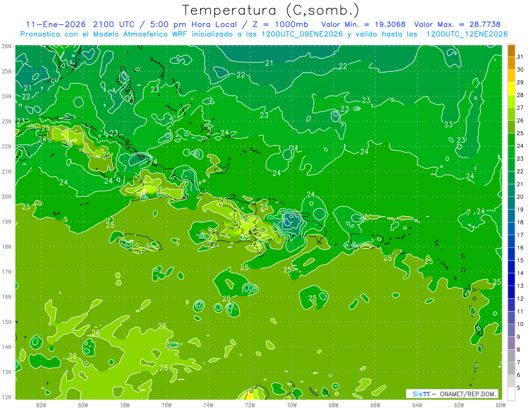Select Valor Max. = 28.7738

point(458,24)
